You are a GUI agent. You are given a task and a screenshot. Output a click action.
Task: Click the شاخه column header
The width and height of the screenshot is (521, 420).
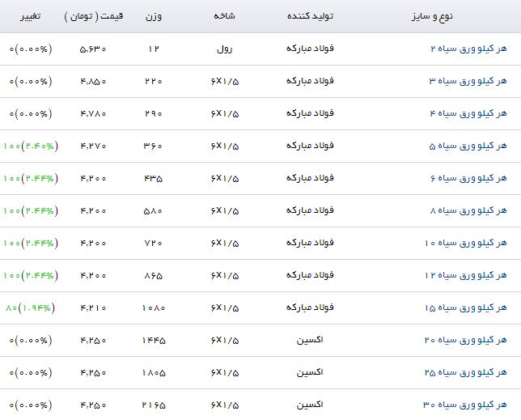click(x=224, y=16)
